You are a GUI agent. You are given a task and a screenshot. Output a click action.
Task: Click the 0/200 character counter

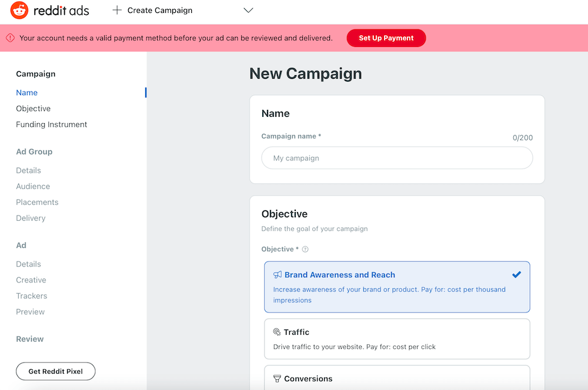523,138
